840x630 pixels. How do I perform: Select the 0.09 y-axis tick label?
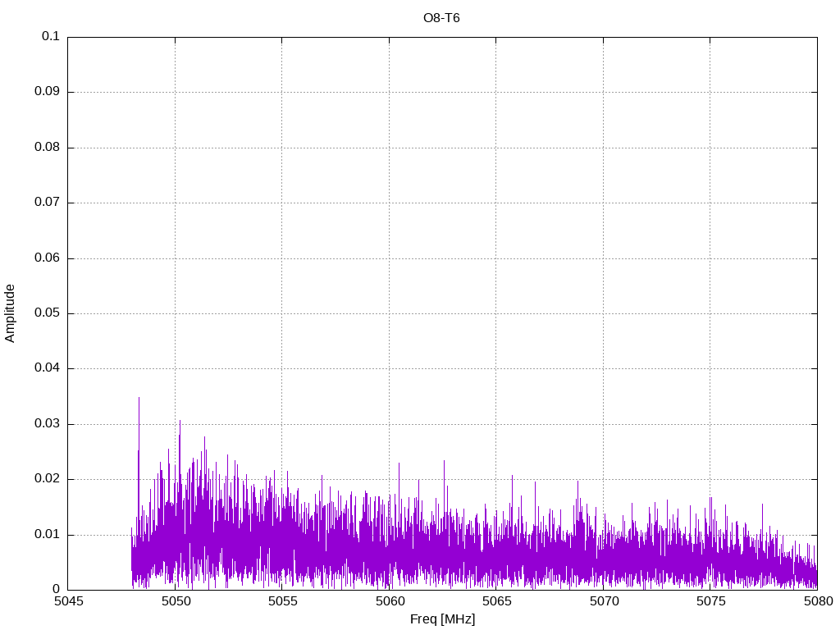[48, 92]
